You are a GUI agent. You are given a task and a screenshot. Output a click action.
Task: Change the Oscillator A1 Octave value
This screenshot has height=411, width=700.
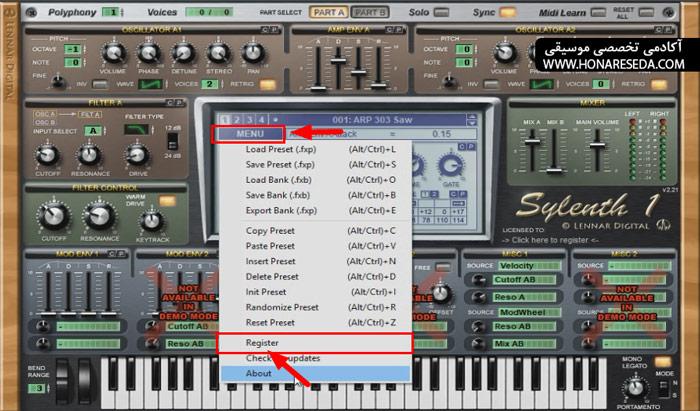point(74,49)
